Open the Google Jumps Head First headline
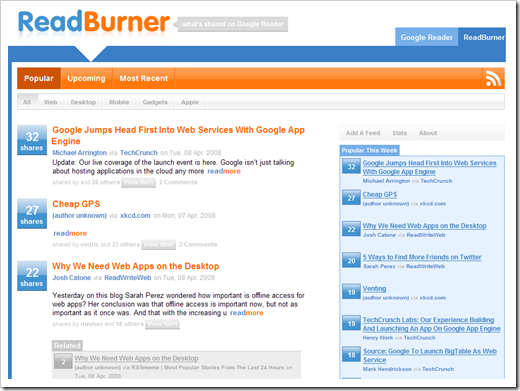 point(178,135)
